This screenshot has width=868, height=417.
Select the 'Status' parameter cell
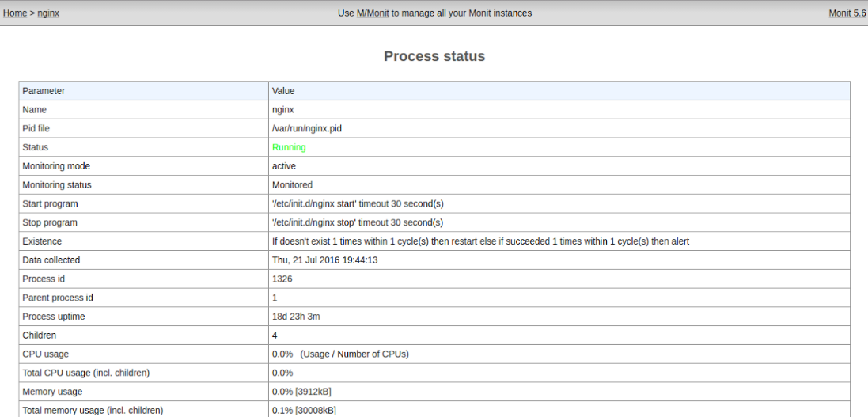coord(144,147)
